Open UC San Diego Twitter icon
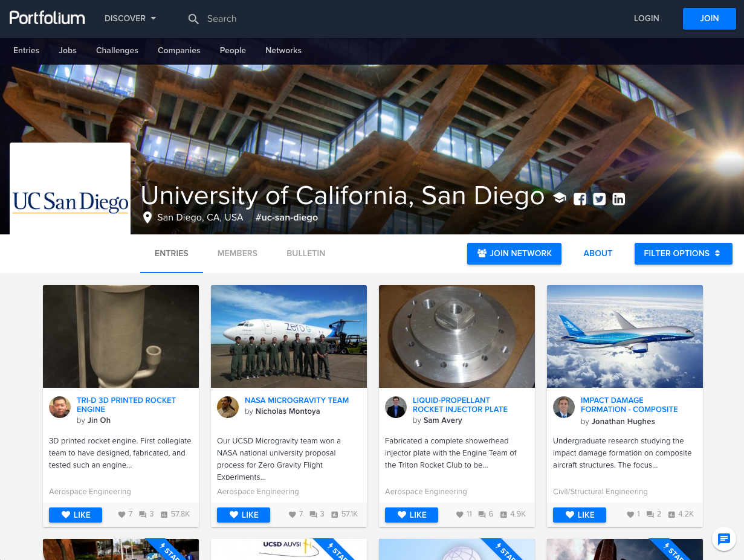This screenshot has width=744, height=560. (599, 199)
